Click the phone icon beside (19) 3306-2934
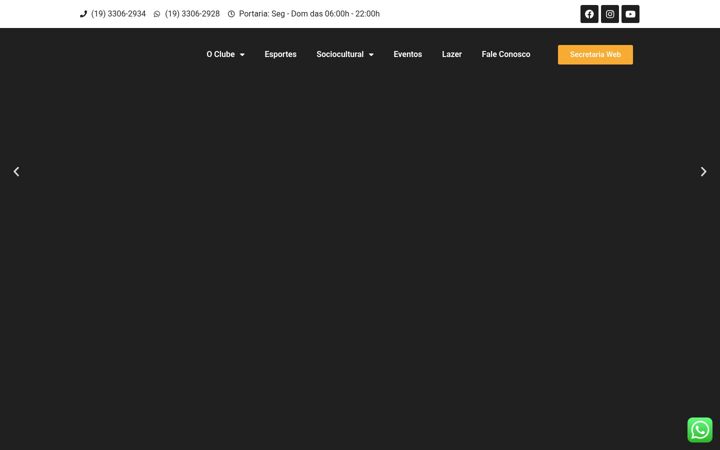This screenshot has height=450, width=720. tap(83, 14)
